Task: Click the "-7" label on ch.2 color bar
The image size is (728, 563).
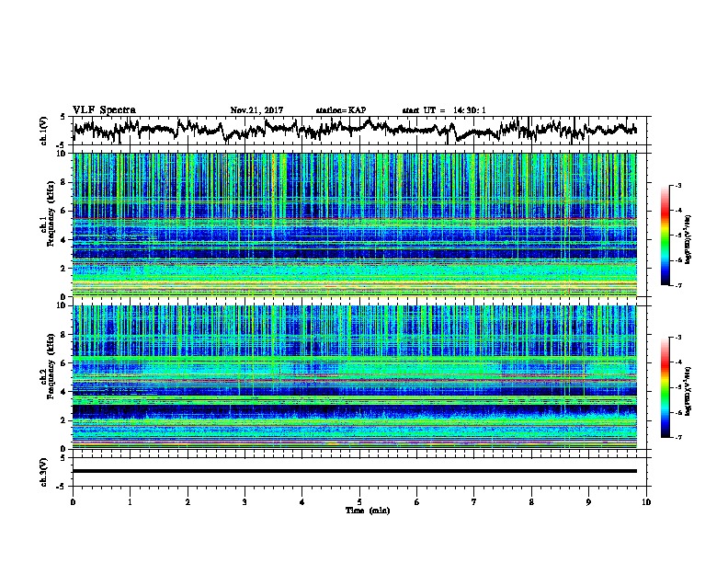Action: (x=677, y=437)
